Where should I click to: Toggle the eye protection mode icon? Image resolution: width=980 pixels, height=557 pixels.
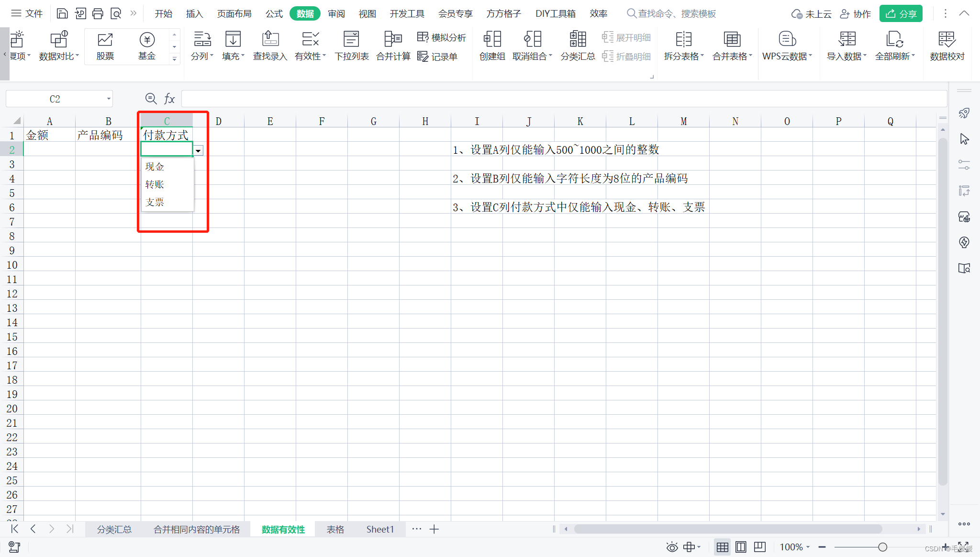click(672, 547)
